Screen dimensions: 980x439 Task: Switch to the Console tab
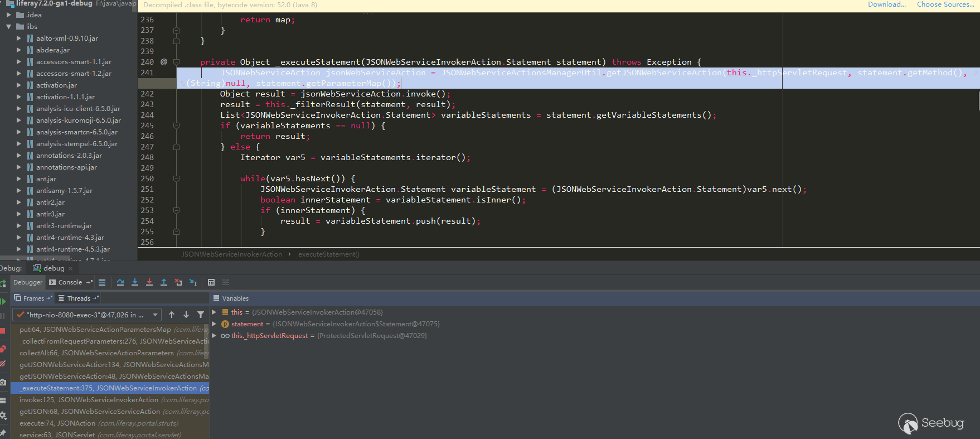[66, 282]
